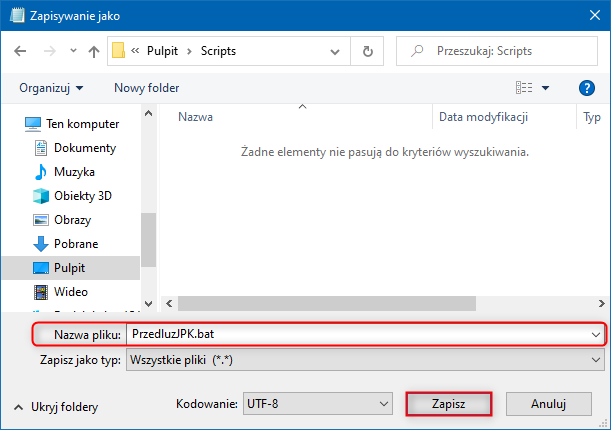This screenshot has height=430, width=611.
Task: Sort files by Data modyfikacji column
Action: [483, 117]
